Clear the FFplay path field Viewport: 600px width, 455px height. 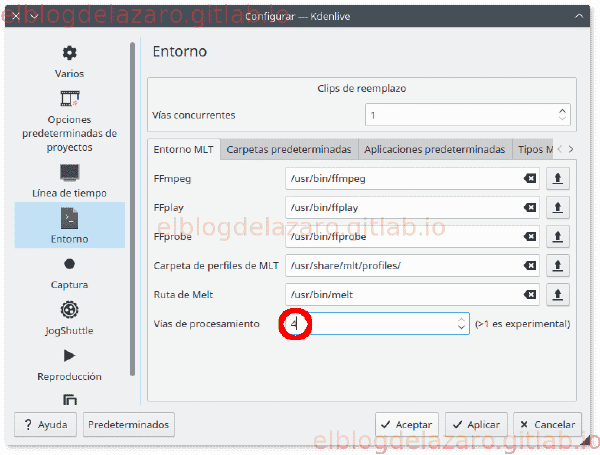(x=530, y=207)
